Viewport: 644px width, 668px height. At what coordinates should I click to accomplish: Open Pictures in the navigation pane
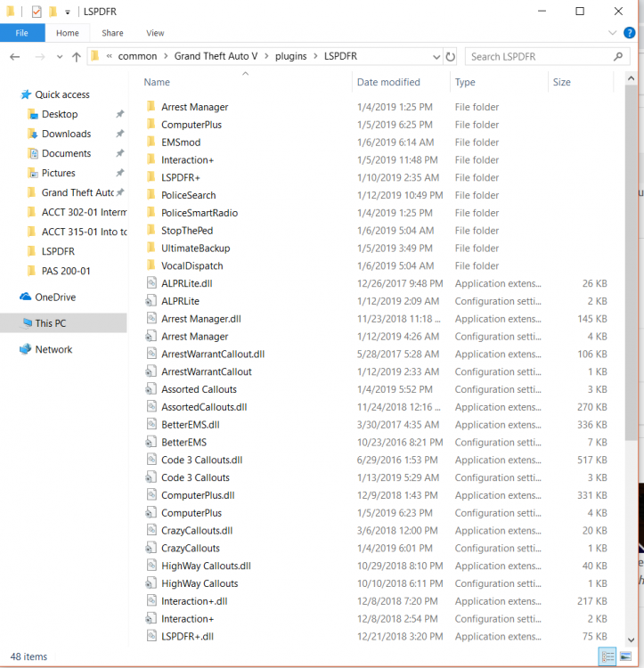point(58,173)
